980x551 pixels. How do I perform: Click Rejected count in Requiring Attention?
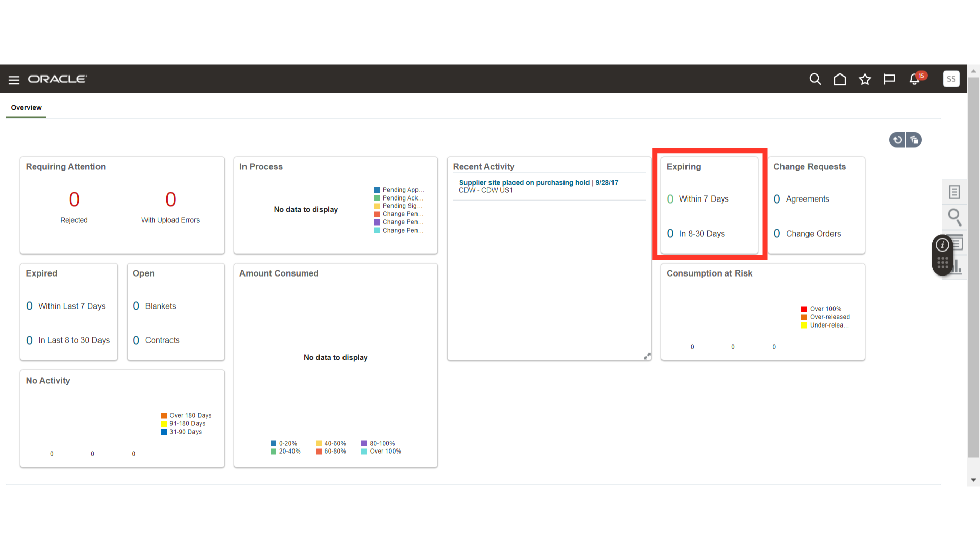74,199
